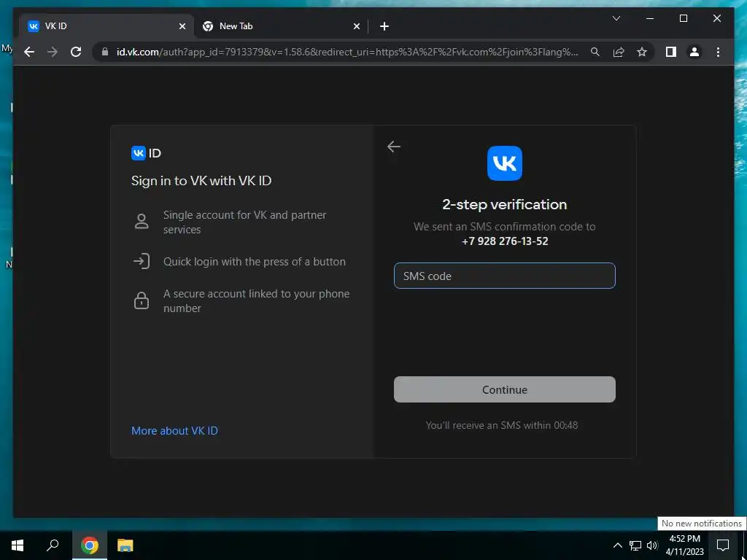The width and height of the screenshot is (747, 560).
Task: Show hidden system tray icons
Action: 617,545
